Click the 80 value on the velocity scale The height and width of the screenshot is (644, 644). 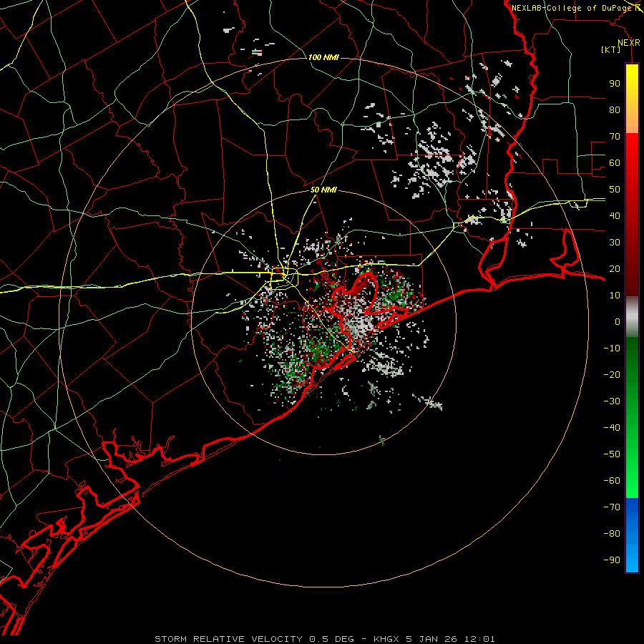[x=615, y=109]
